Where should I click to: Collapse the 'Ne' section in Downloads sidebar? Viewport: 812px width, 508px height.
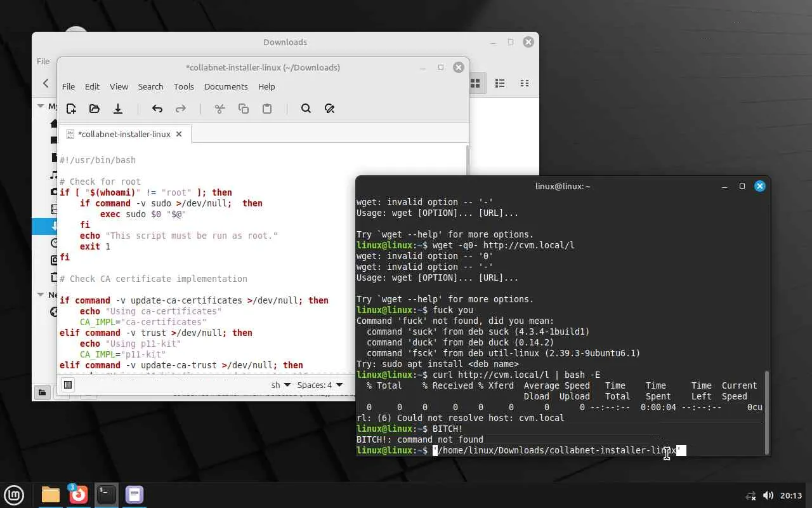pyautogui.click(x=41, y=295)
